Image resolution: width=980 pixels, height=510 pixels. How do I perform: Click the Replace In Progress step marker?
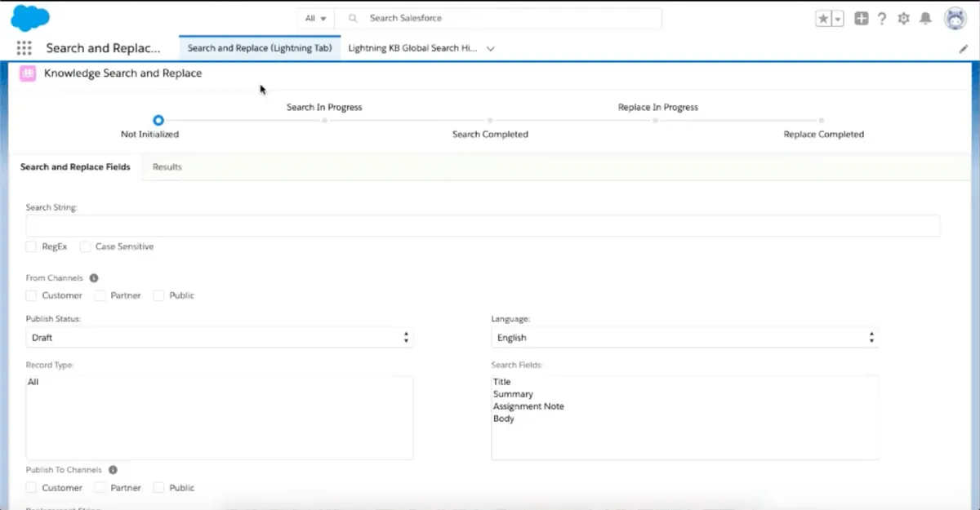click(x=656, y=120)
